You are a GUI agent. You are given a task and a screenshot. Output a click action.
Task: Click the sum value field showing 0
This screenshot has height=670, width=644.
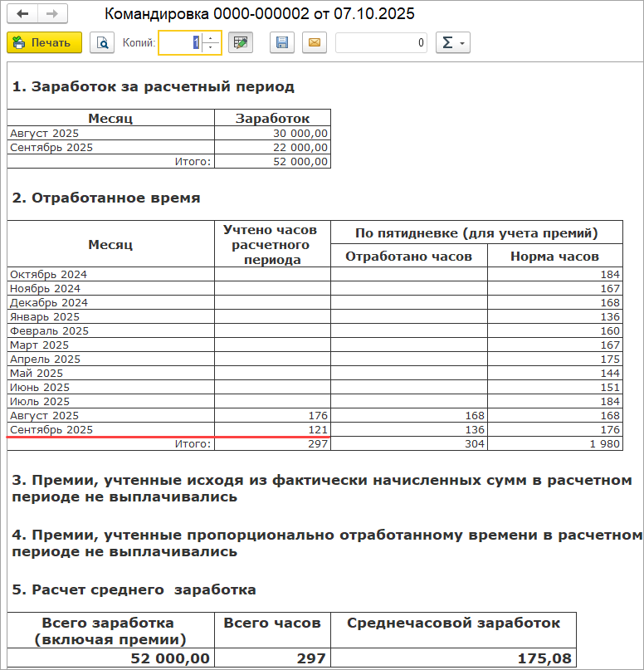coord(381,42)
